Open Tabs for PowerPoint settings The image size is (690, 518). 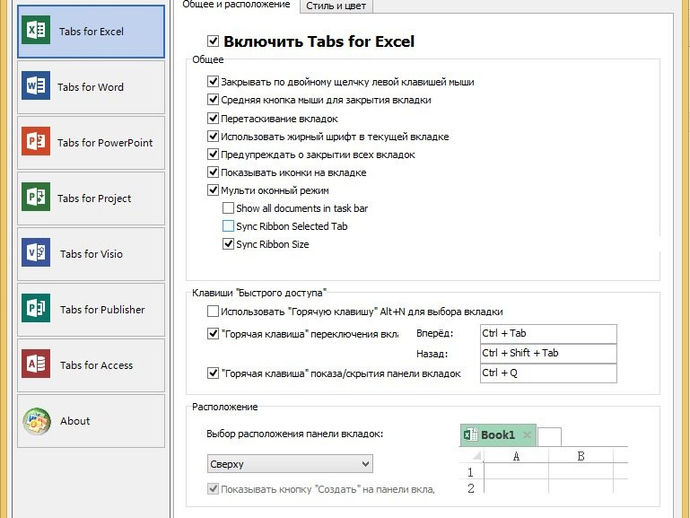(91, 143)
